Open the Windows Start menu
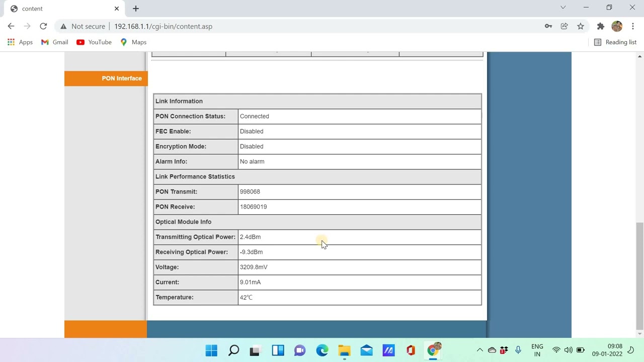Screen dimensions: 644x362 point(211,350)
